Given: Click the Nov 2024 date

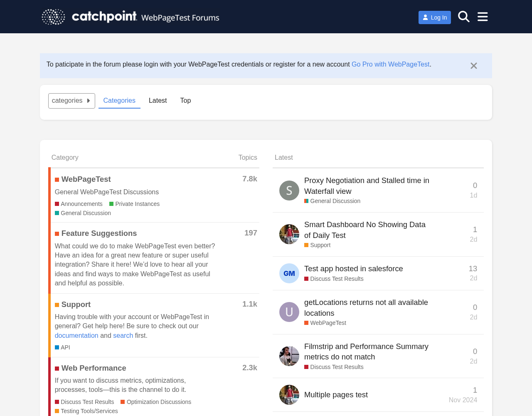Looking at the screenshot, I should [463, 400].
